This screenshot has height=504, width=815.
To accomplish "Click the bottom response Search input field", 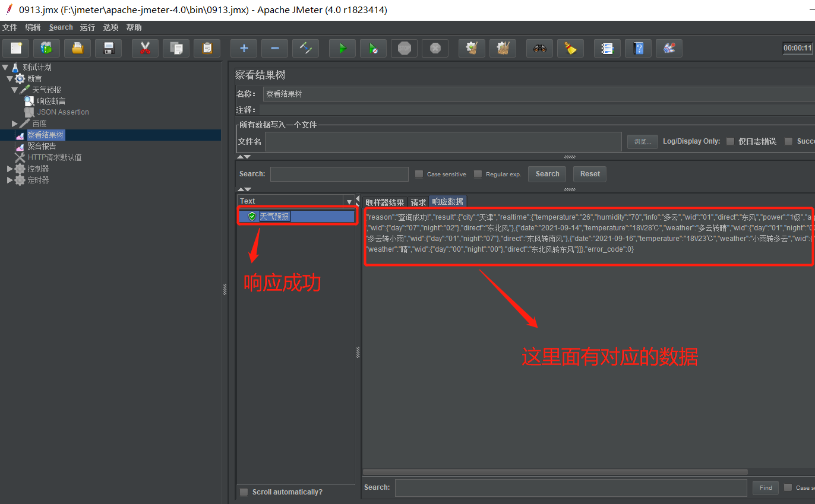I will (x=571, y=487).
